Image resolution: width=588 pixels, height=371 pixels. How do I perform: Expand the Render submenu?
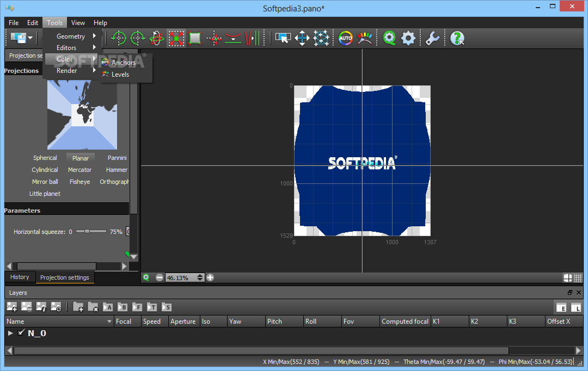72,71
